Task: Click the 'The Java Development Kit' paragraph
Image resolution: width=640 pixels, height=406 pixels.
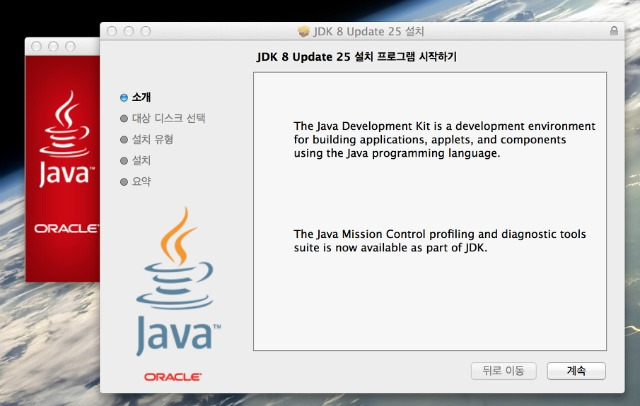Action: tap(444, 140)
